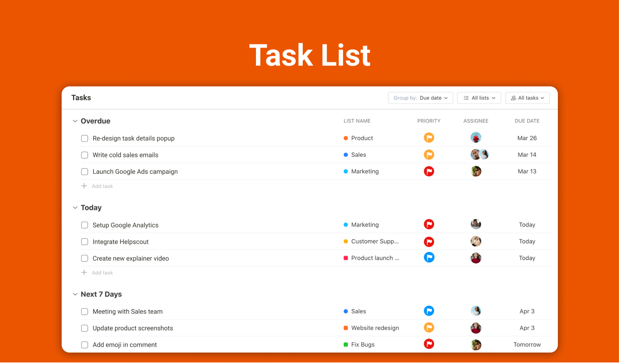Click assignee avatar for Integrate Helpscout

(476, 242)
